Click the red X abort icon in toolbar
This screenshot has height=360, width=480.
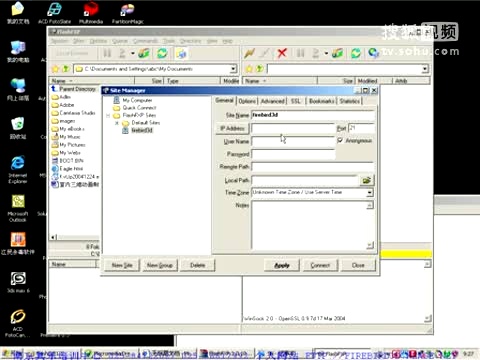(282, 53)
